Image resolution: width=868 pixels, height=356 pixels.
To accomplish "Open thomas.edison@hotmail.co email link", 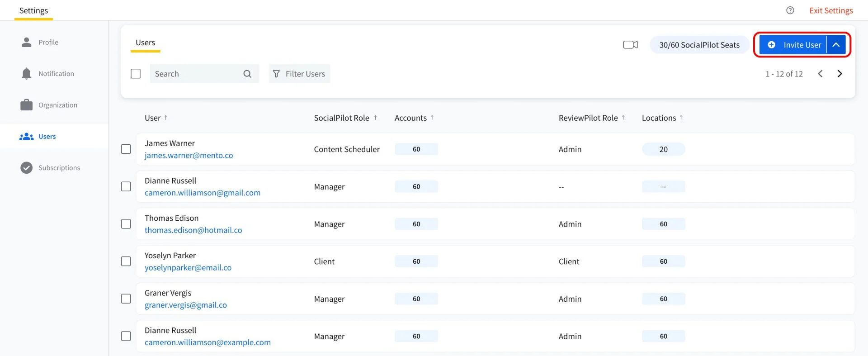I will (193, 230).
